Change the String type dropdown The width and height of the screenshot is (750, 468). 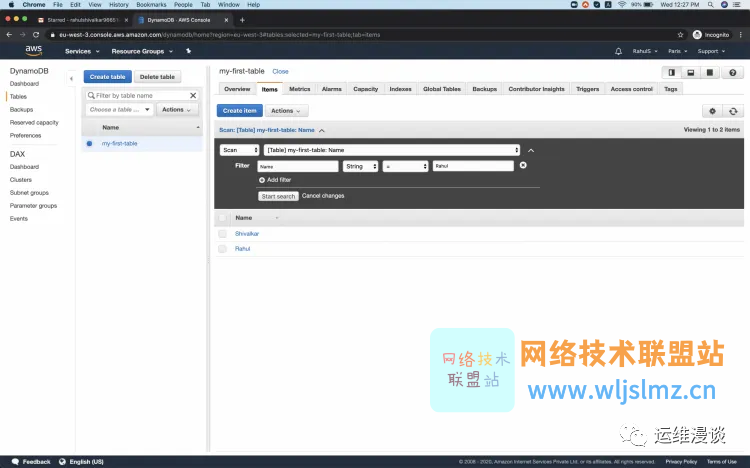(360, 167)
